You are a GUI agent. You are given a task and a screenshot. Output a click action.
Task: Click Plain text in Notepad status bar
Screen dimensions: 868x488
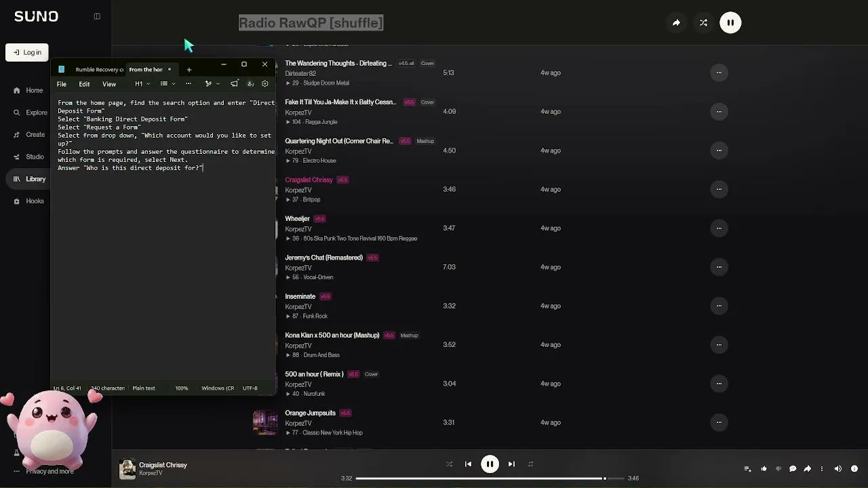coord(144,388)
